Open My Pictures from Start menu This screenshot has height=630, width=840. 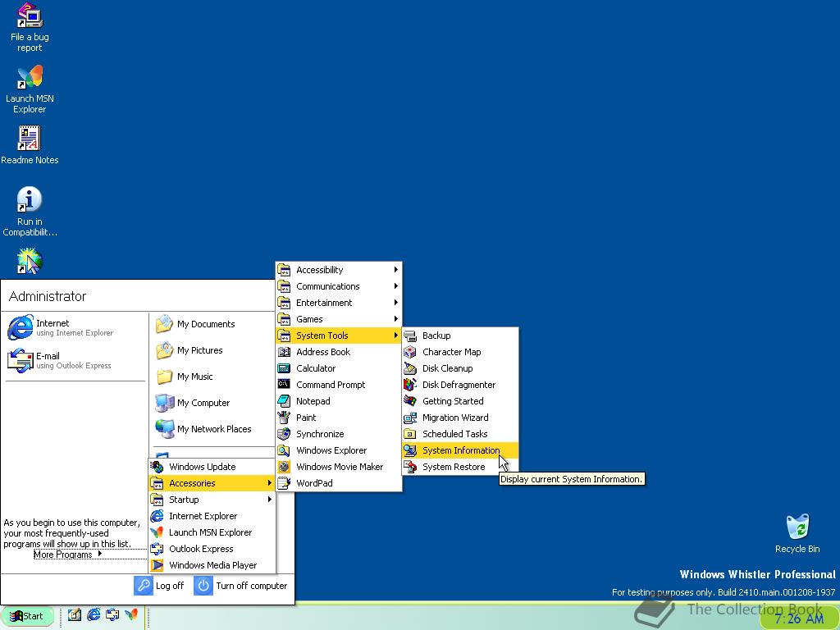[x=189, y=350]
